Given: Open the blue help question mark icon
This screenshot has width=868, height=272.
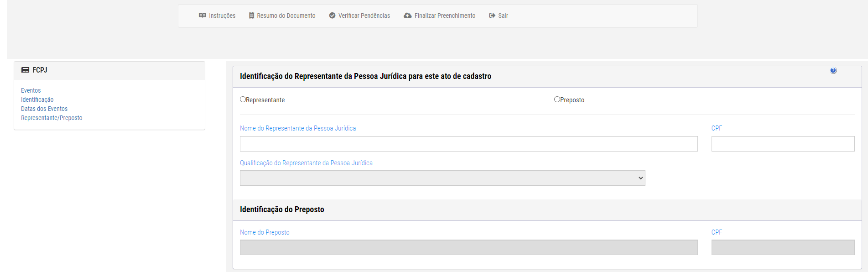Looking at the screenshot, I should 833,71.
